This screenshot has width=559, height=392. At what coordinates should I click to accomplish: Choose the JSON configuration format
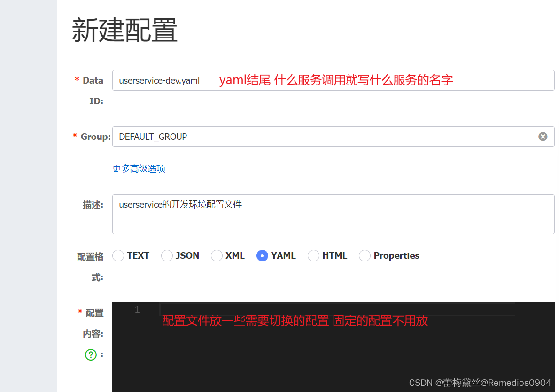click(167, 256)
